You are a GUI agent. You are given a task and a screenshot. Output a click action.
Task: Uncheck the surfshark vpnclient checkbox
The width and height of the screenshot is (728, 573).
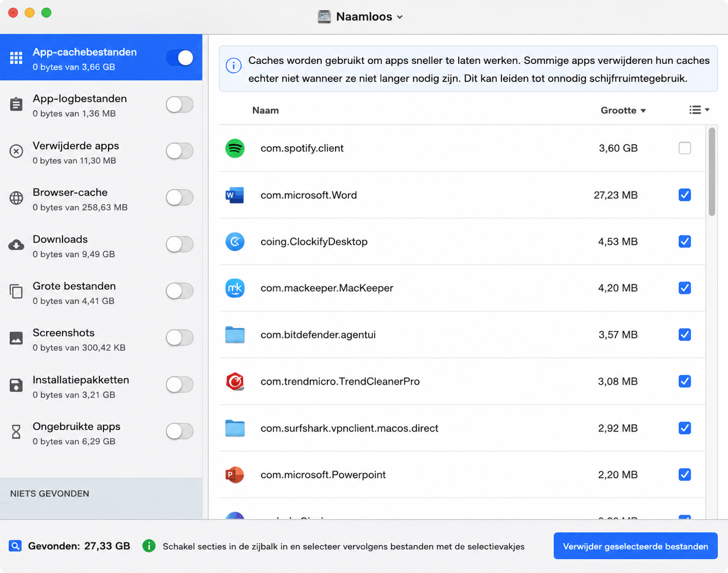coord(685,428)
